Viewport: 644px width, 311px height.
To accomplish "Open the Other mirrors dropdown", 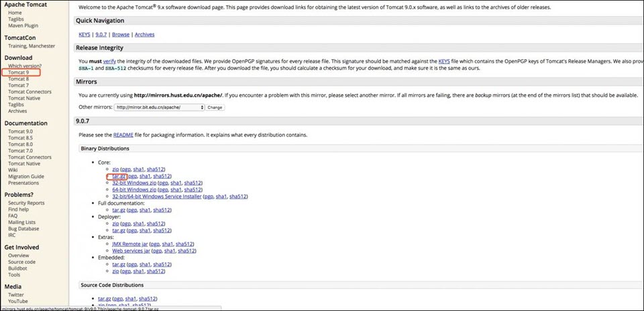I will [159, 107].
